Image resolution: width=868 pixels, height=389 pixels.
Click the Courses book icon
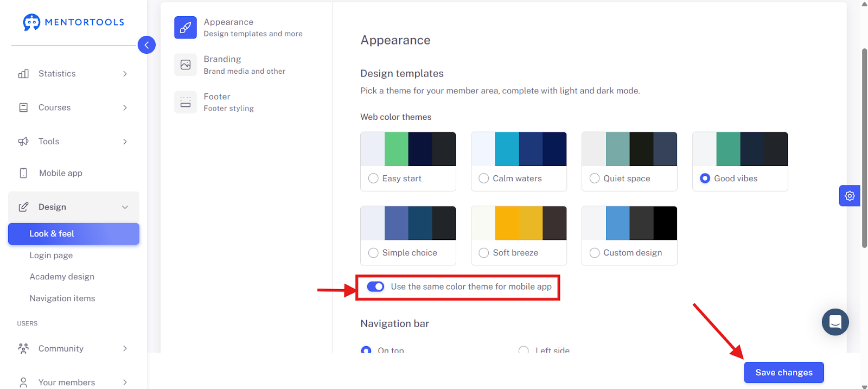click(23, 107)
